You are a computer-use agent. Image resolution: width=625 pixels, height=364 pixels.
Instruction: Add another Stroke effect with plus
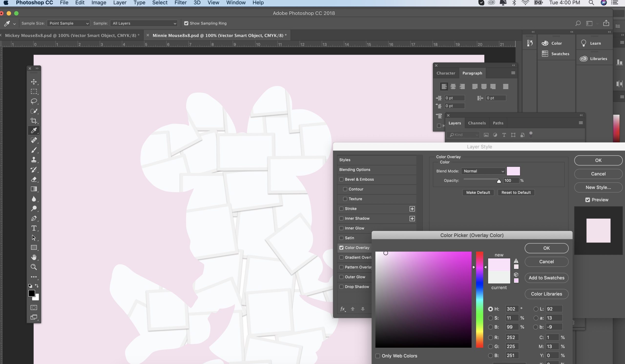pyautogui.click(x=412, y=209)
